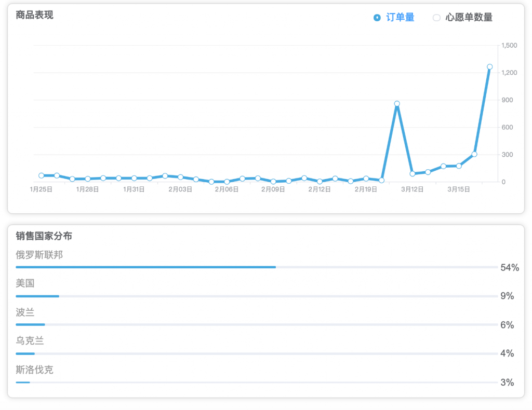Click the 商品表现 panel title

(35, 15)
